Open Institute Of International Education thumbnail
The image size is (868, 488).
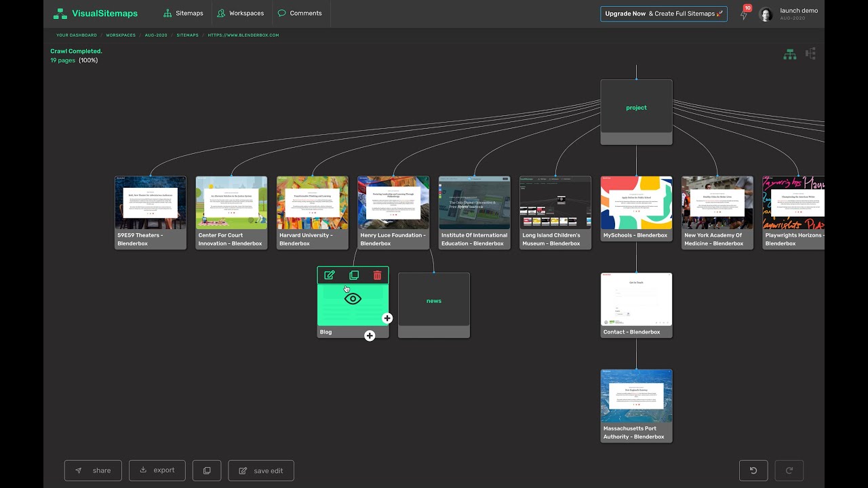pos(475,203)
